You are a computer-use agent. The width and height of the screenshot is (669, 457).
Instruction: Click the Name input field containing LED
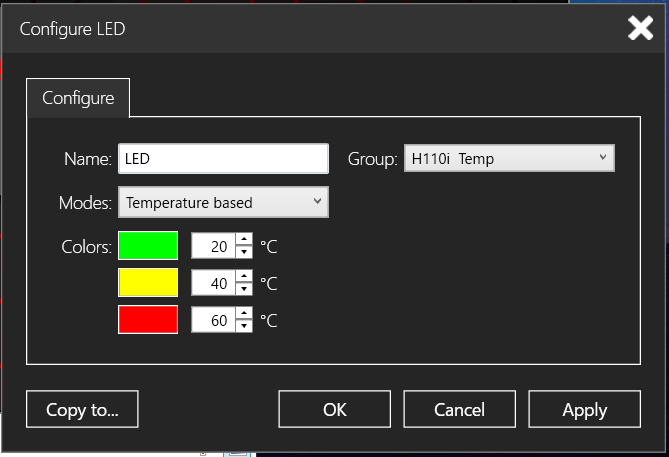click(223, 159)
